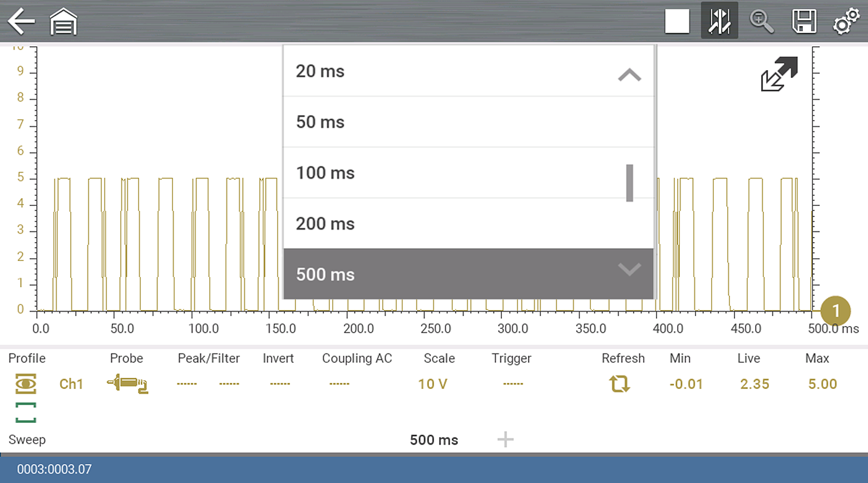Save the waveform with floppy icon

coord(804,22)
